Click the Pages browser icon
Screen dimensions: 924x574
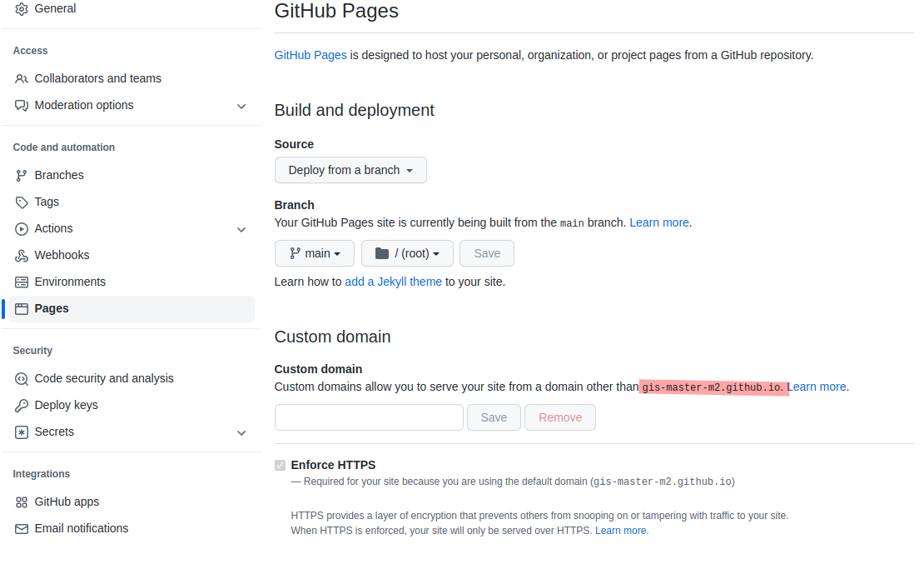click(x=21, y=308)
